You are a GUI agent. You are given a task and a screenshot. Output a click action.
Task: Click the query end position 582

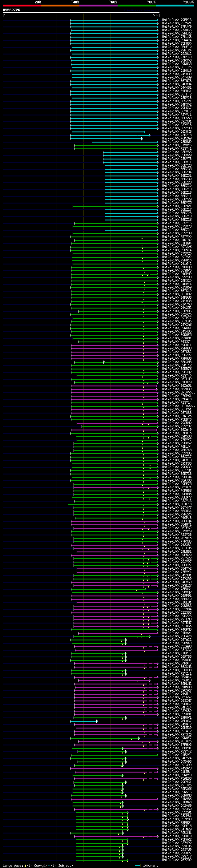pos(155,15)
